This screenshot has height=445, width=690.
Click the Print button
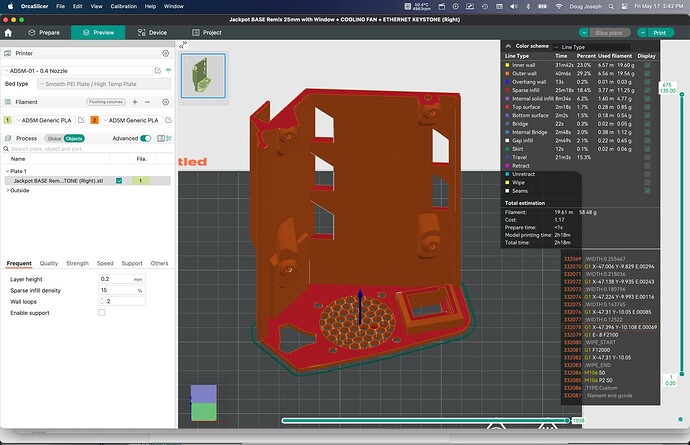[660, 33]
